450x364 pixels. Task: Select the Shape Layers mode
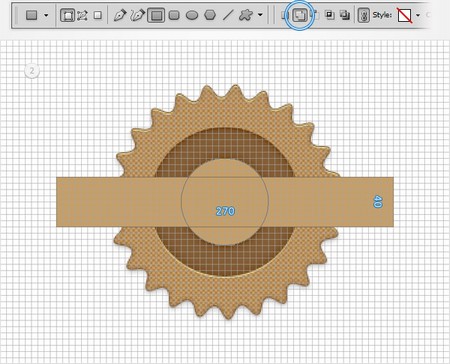[x=67, y=15]
